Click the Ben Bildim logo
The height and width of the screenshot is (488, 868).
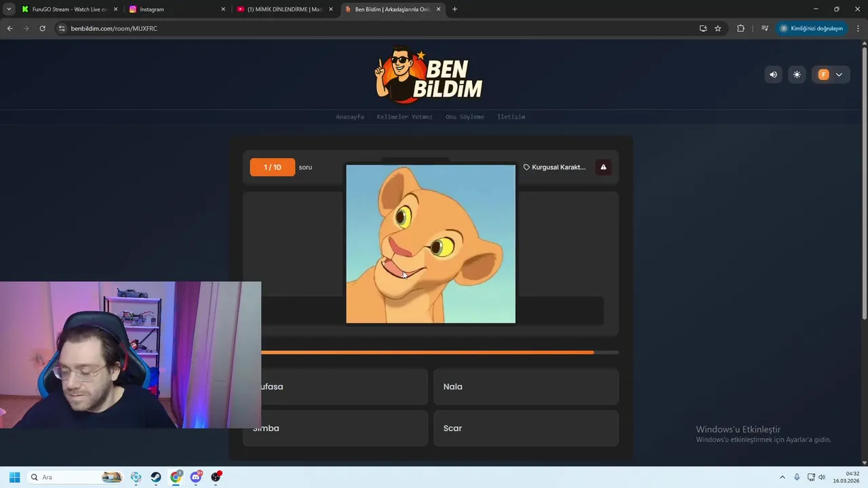(429, 75)
